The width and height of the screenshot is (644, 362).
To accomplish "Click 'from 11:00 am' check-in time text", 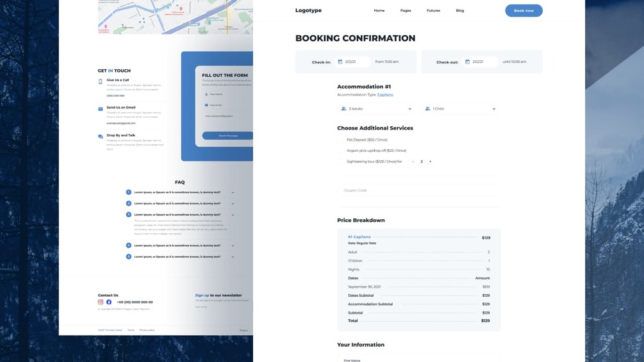I will (387, 62).
